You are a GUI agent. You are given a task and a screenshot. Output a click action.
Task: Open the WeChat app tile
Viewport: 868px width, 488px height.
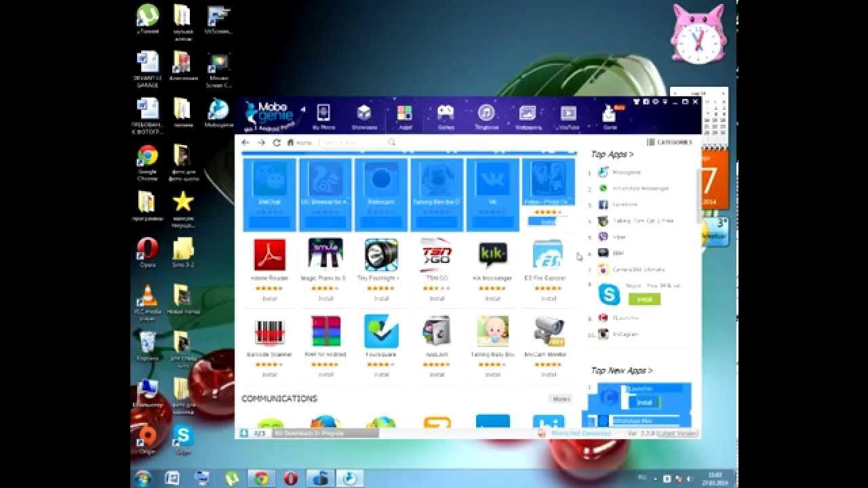[269, 195]
